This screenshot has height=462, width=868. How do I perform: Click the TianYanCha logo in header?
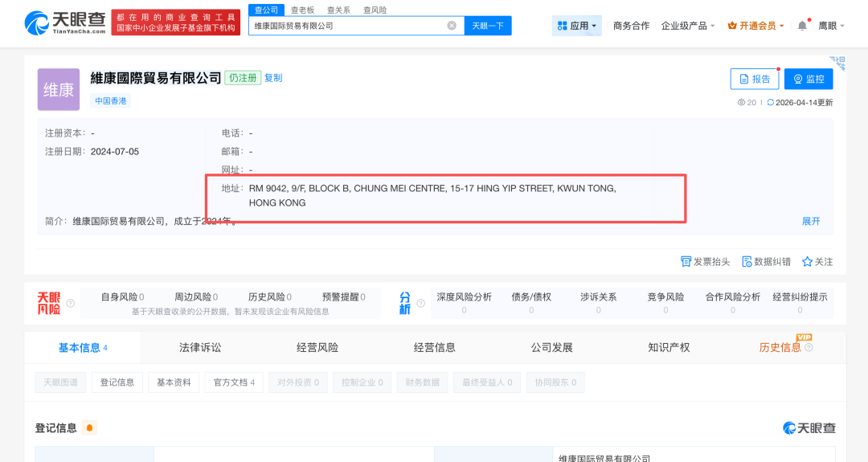pos(64,22)
